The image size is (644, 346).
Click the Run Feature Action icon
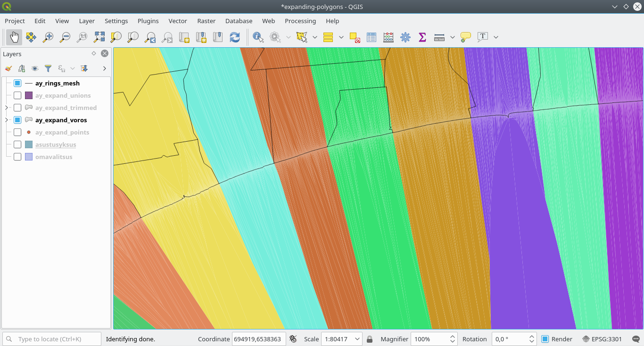click(x=275, y=37)
